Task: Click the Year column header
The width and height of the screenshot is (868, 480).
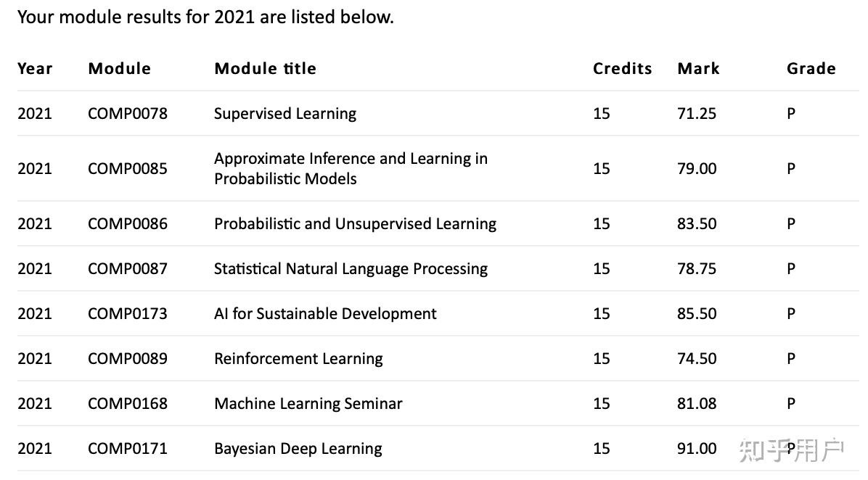Action: [35, 69]
